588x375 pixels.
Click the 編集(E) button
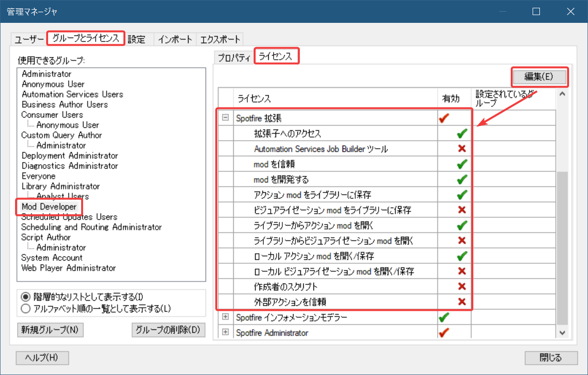point(539,76)
